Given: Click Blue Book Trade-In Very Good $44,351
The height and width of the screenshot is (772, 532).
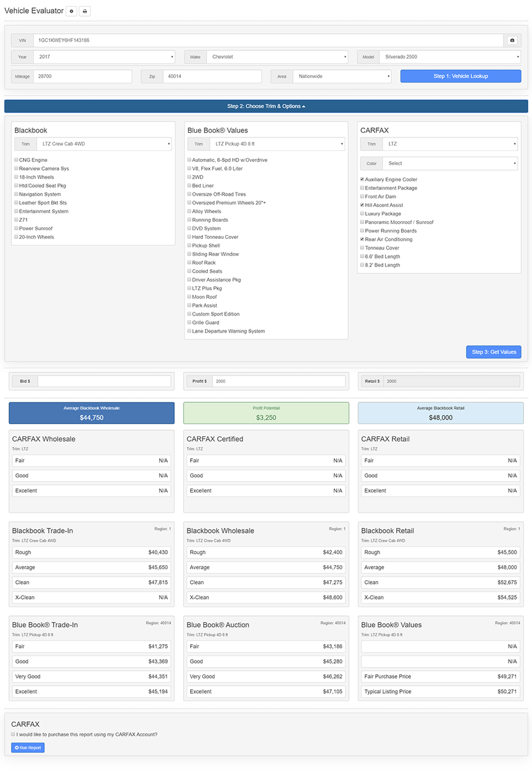Looking at the screenshot, I should pyautogui.click(x=158, y=676).
